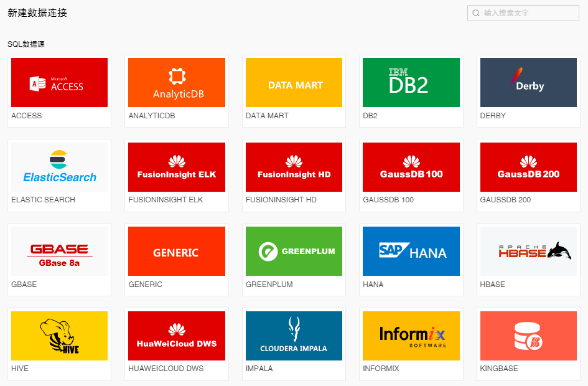Viewport: 588px width, 386px height.
Task: Choose the FusionInsight ELK connection
Action: click(x=177, y=167)
